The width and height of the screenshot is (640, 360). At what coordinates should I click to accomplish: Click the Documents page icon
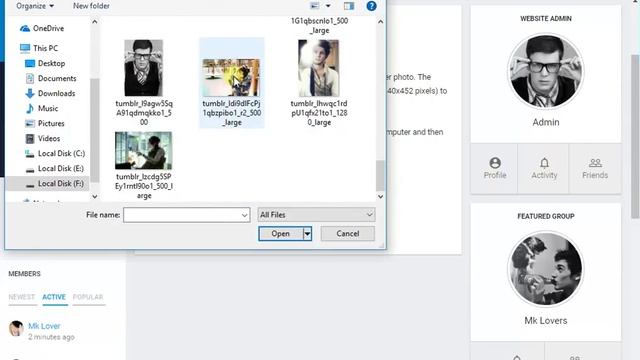point(30,78)
